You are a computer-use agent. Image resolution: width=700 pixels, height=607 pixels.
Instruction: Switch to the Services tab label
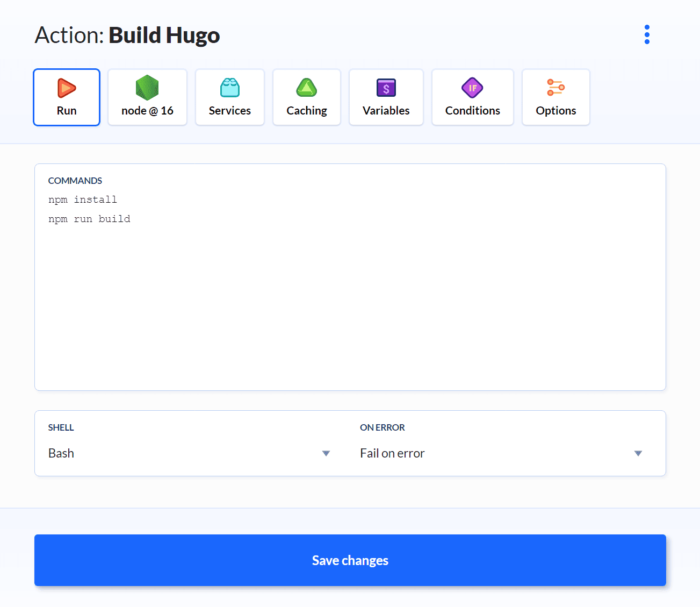pos(230,111)
